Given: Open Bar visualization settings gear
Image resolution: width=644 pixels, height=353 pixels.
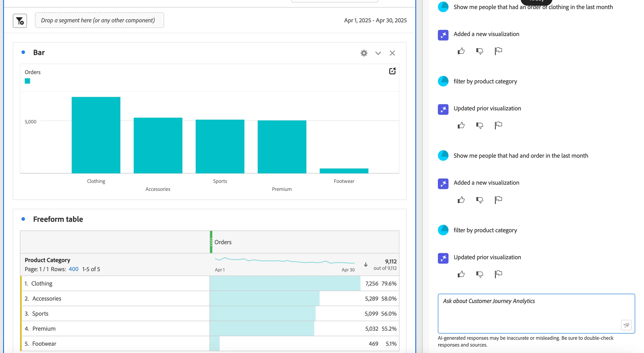Looking at the screenshot, I should pyautogui.click(x=364, y=53).
